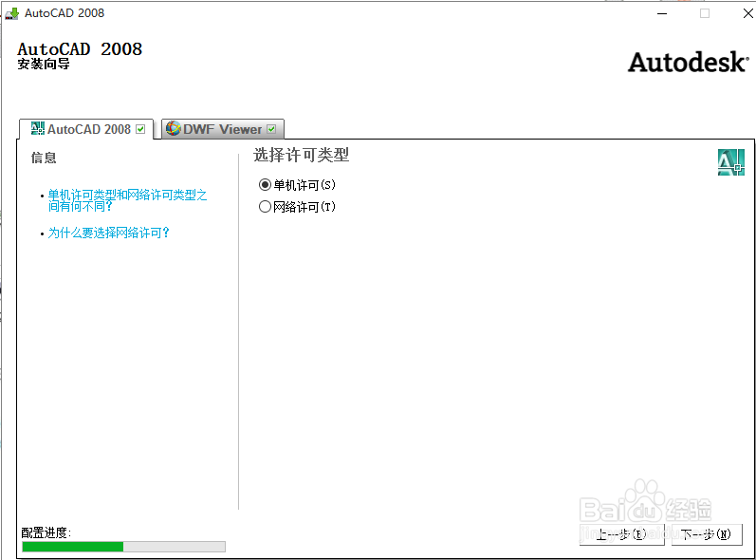Click the AutoCAD logo icon in the panel's top right

pyautogui.click(x=731, y=162)
